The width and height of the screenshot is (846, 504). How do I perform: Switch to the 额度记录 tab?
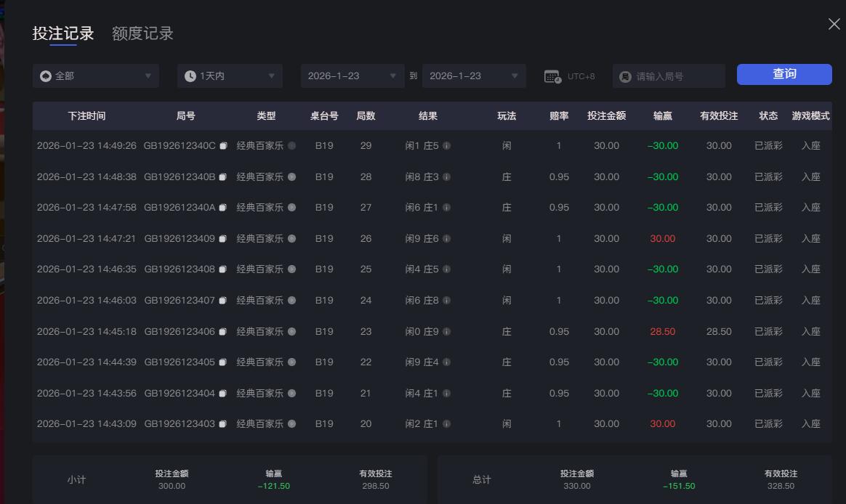coord(142,33)
